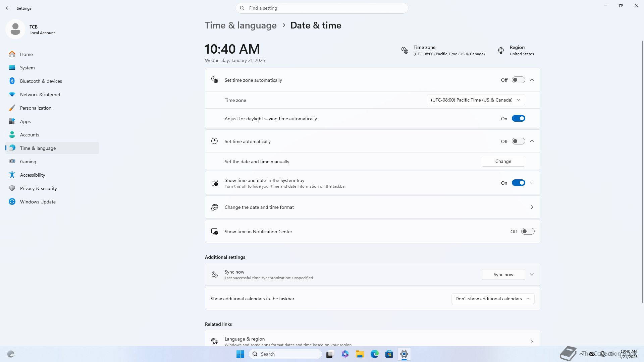The width and height of the screenshot is (644, 362).
Task: Enable Set time zone automatically toggle
Action: click(x=518, y=80)
